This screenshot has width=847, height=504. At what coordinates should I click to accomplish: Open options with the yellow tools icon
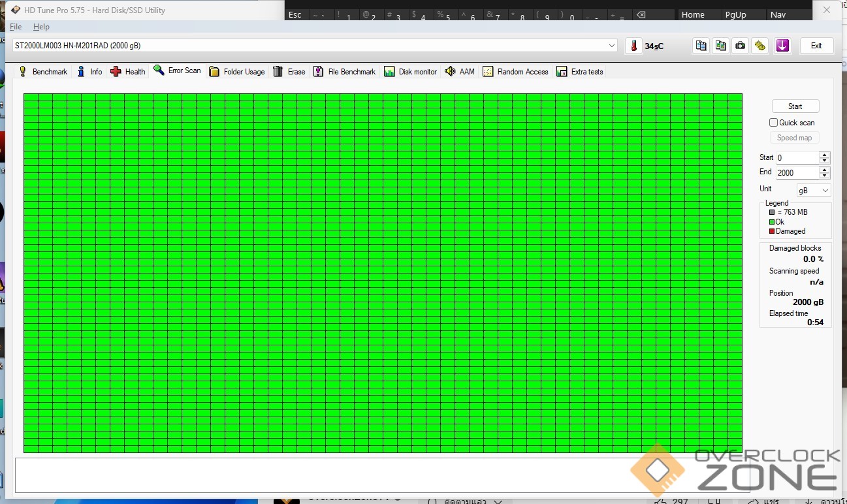coord(759,46)
